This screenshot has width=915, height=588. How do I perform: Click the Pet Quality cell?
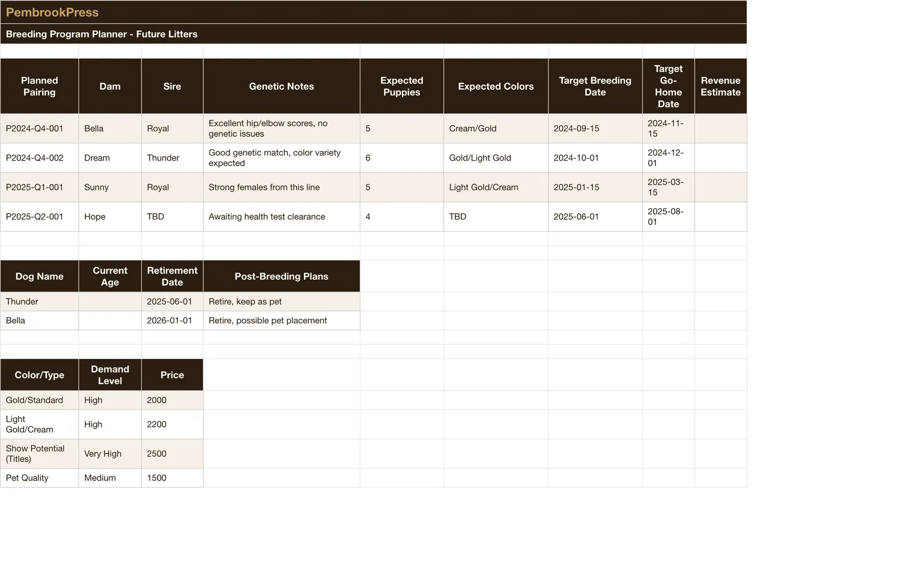click(39, 478)
